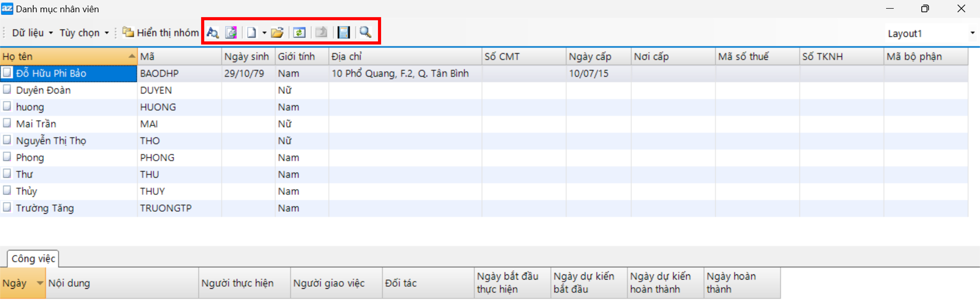Sort by the Mã column header
The image size is (980, 303).
[x=179, y=57]
